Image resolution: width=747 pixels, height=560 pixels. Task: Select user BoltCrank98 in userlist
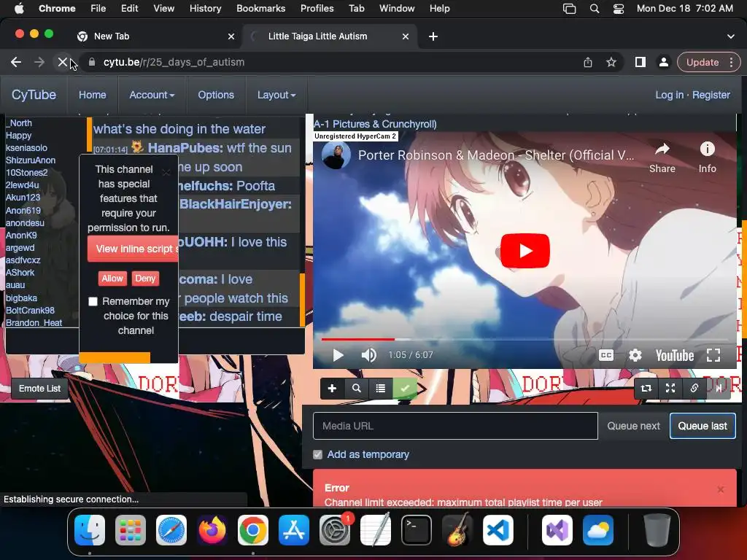pos(30,311)
